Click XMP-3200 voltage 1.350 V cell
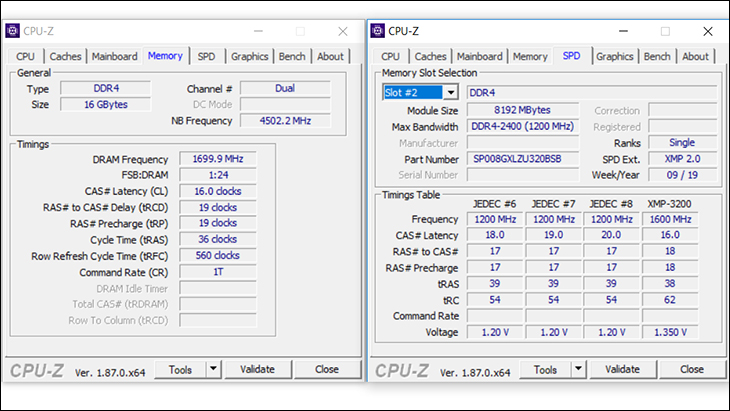Image resolution: width=730 pixels, height=411 pixels. [670, 332]
